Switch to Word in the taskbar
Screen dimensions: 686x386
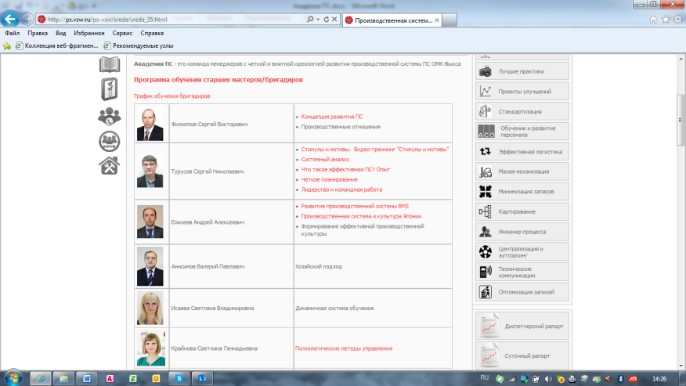(87, 378)
